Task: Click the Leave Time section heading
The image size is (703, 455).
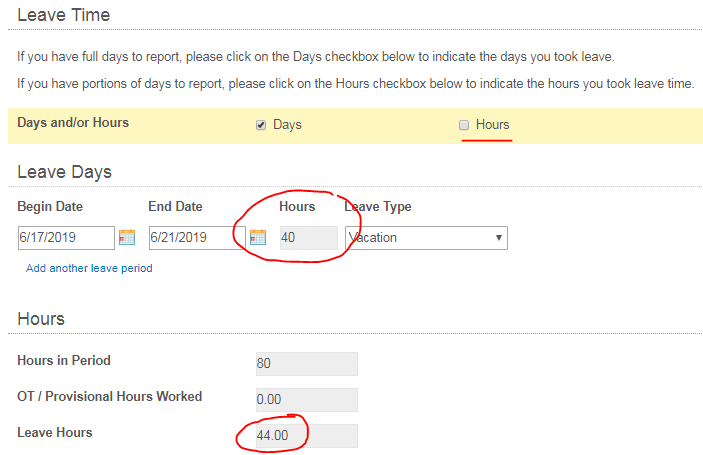Action: pos(64,15)
